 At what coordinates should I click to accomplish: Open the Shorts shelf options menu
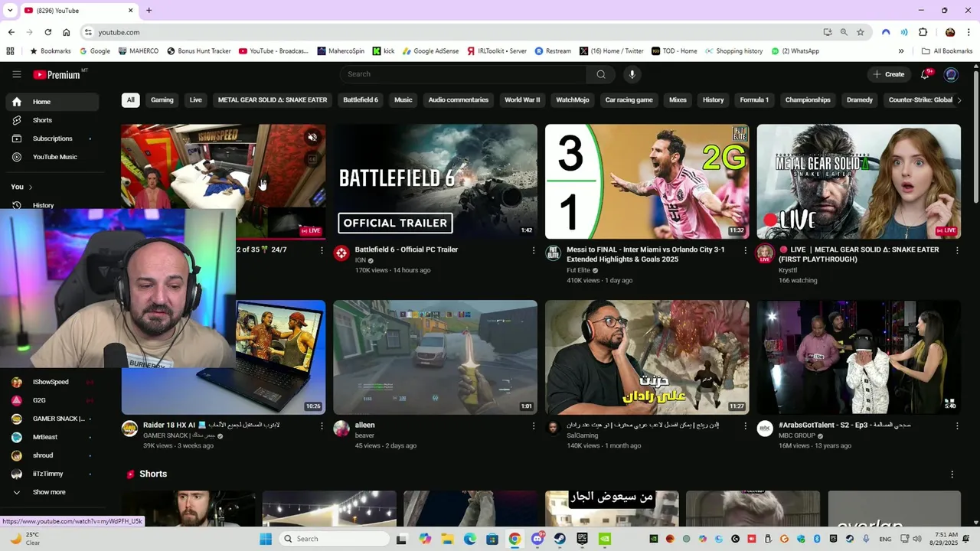tap(952, 474)
